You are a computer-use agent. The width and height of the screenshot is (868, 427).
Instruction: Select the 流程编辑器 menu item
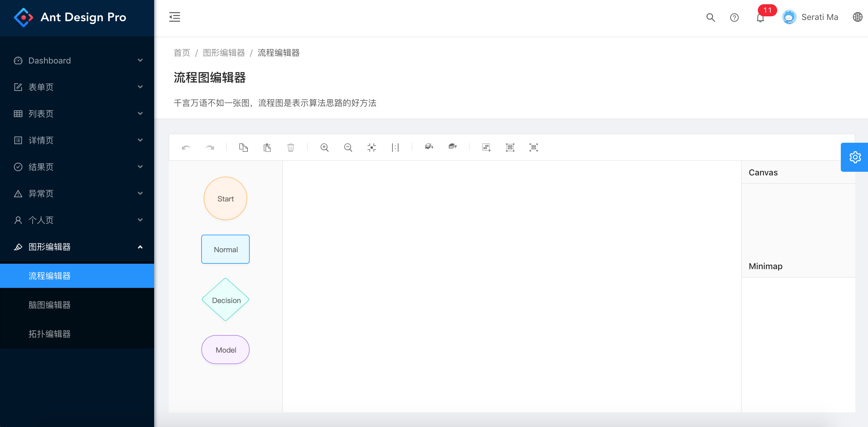point(77,276)
